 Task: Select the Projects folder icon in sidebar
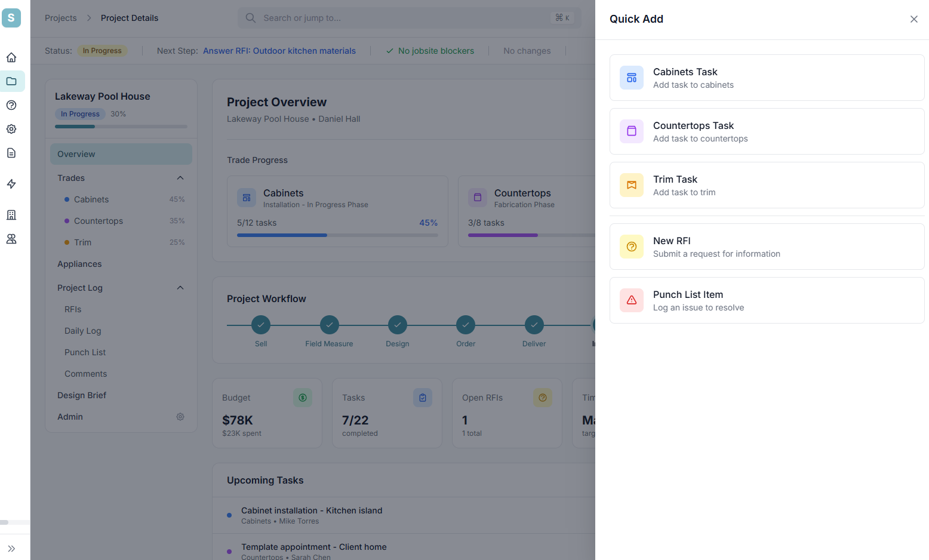coord(11,81)
